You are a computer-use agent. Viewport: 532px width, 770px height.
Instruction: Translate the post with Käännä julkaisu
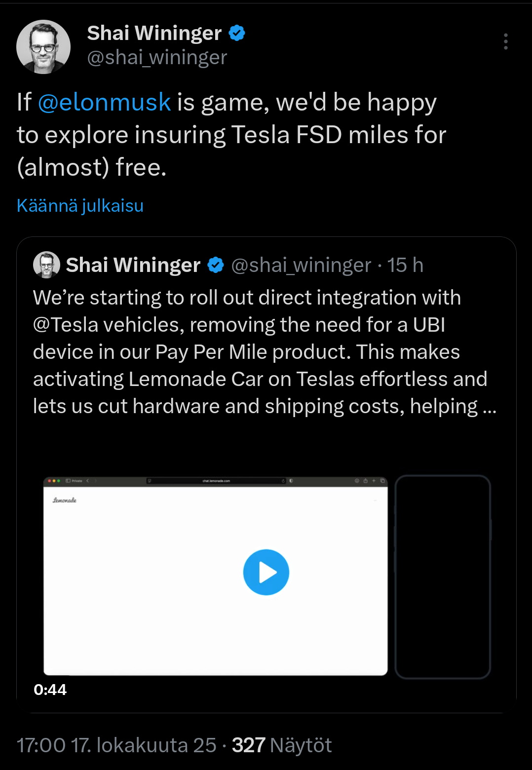click(80, 205)
